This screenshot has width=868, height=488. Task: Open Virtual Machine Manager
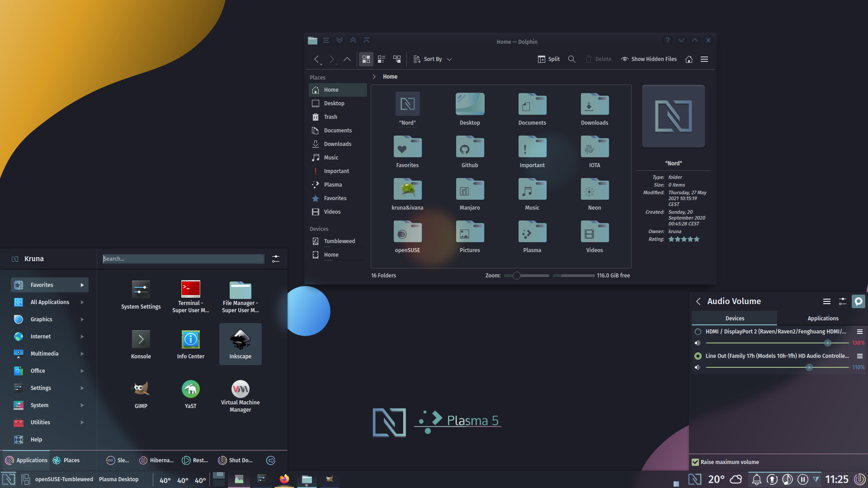tap(241, 396)
